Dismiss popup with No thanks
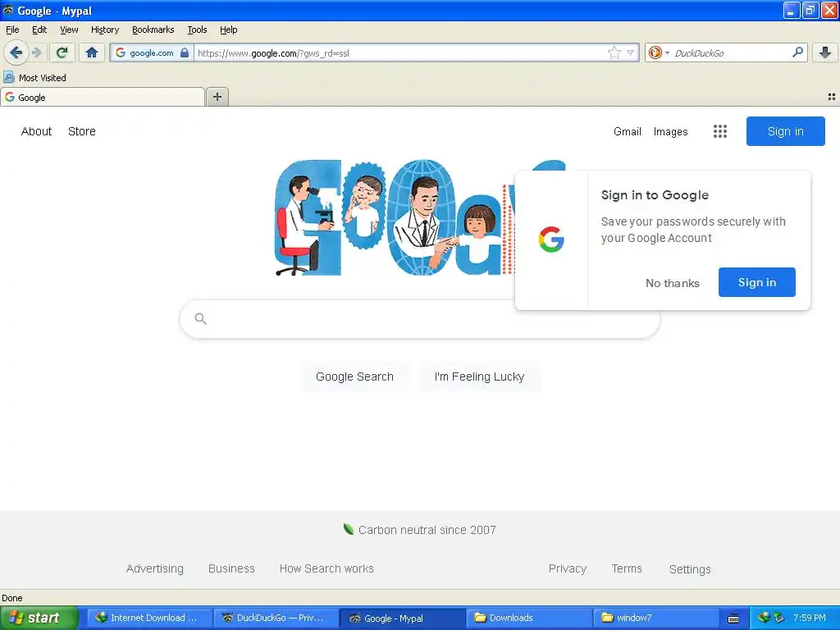 (673, 283)
